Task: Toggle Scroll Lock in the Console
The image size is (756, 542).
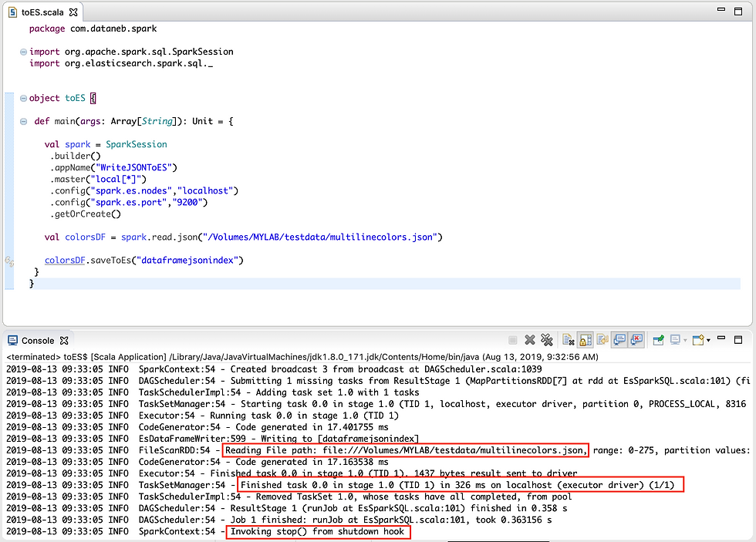Action: click(586, 340)
